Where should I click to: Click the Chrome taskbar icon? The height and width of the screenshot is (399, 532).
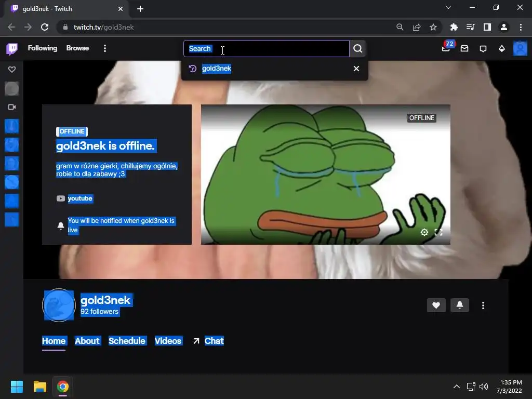coord(63,387)
